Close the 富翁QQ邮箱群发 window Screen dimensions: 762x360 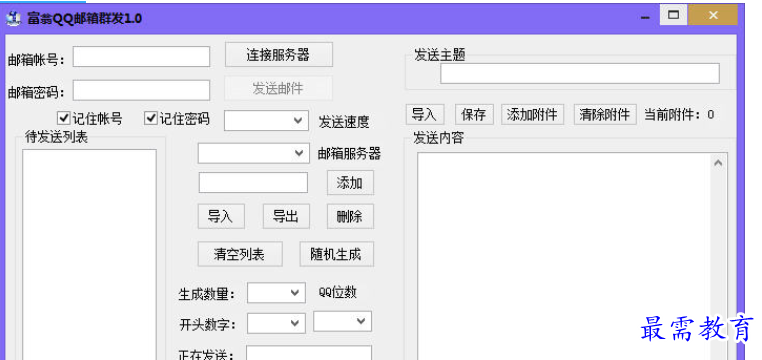point(712,15)
